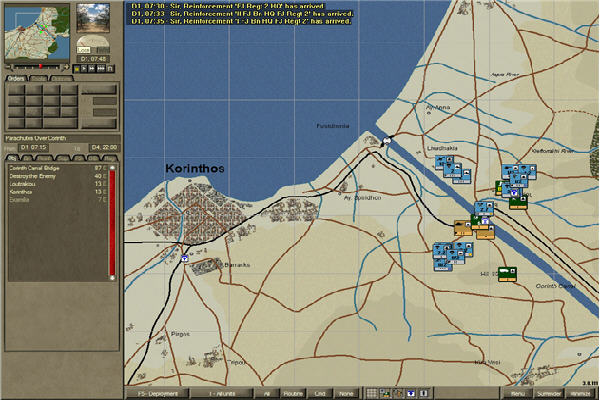Select top blue unit counter near Lhardhakia
Screen dimensions: 600x400
click(x=444, y=162)
